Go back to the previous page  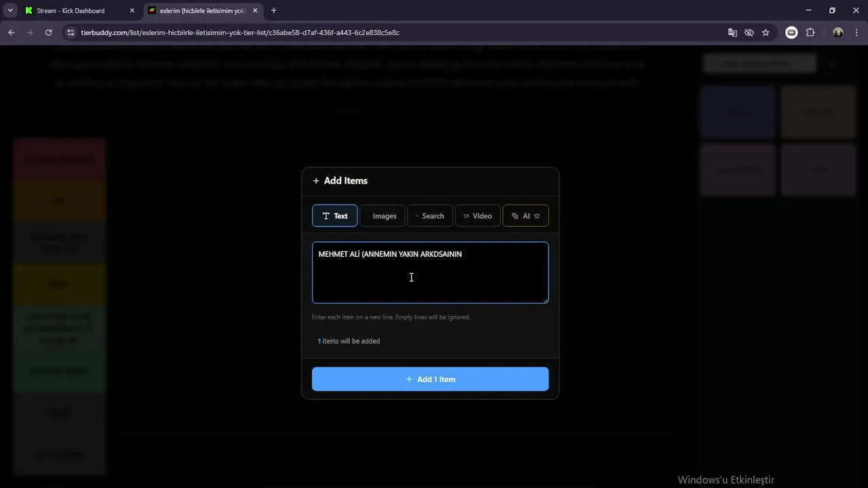click(12, 33)
